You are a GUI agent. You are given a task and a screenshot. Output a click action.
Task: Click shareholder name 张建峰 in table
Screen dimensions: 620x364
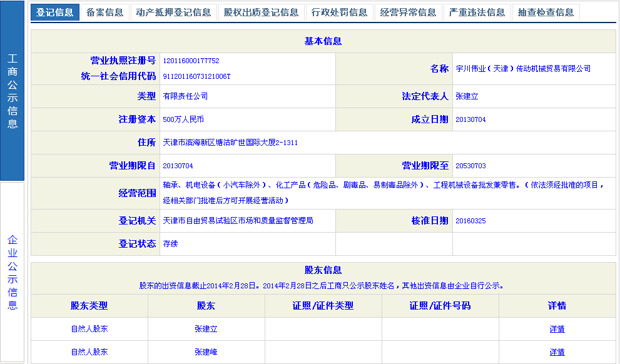pyautogui.click(x=206, y=352)
